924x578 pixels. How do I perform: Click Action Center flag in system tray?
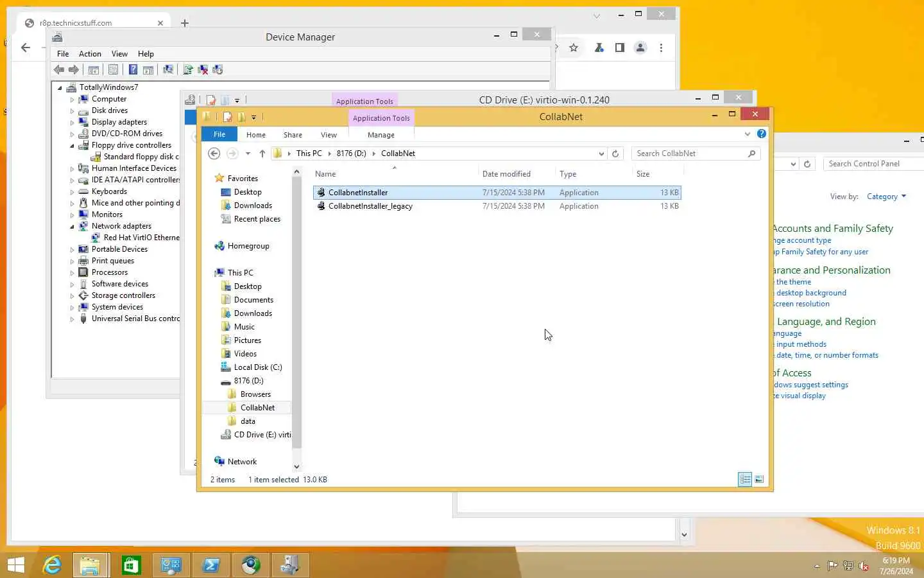832,566
